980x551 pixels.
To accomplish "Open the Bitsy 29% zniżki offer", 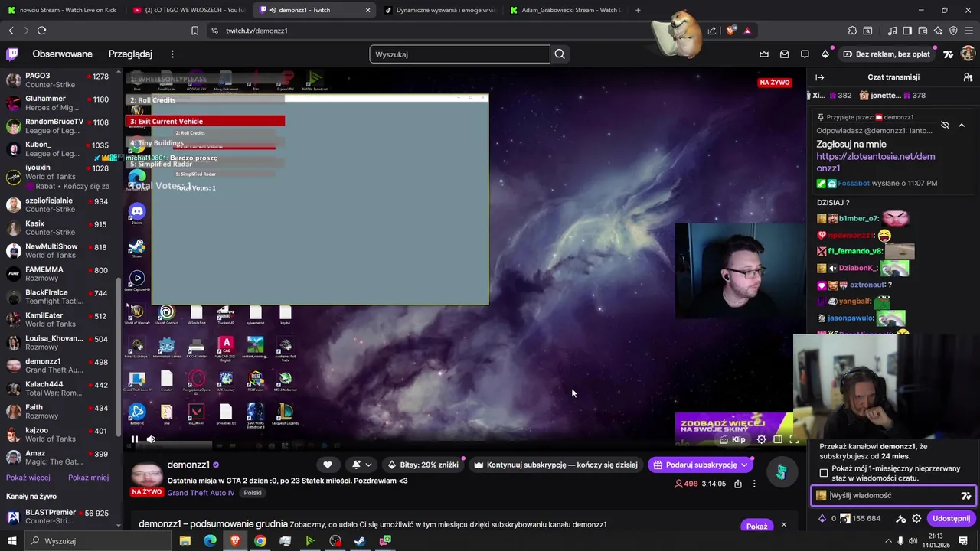I will (423, 465).
